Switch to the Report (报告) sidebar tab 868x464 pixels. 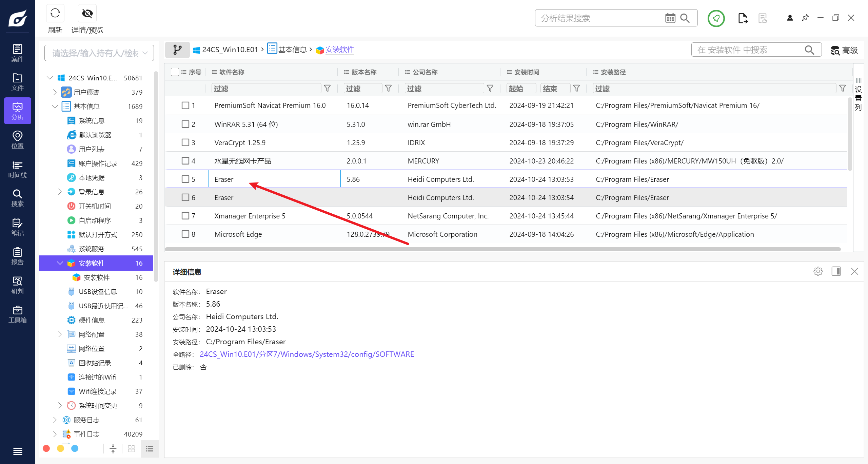tap(17, 256)
